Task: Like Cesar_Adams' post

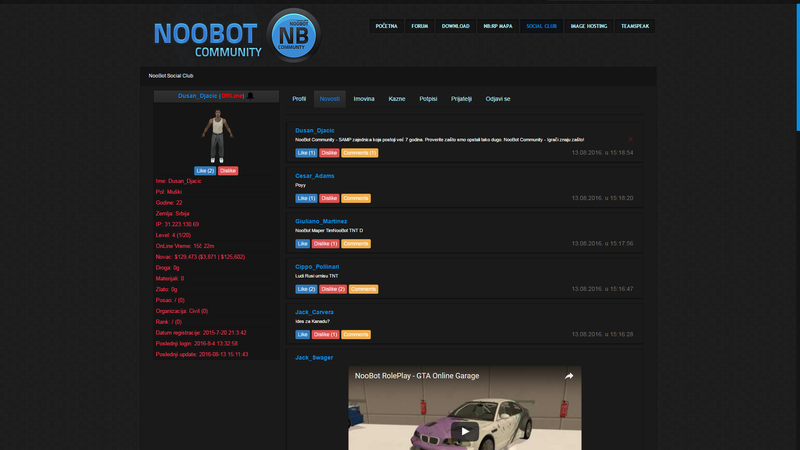Action: [x=303, y=198]
